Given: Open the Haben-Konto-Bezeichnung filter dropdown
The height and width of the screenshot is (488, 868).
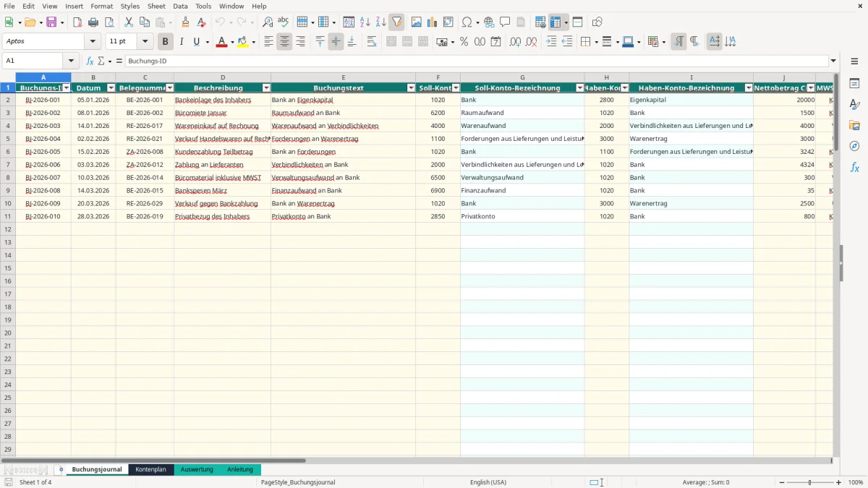Looking at the screenshot, I should tap(749, 88).
